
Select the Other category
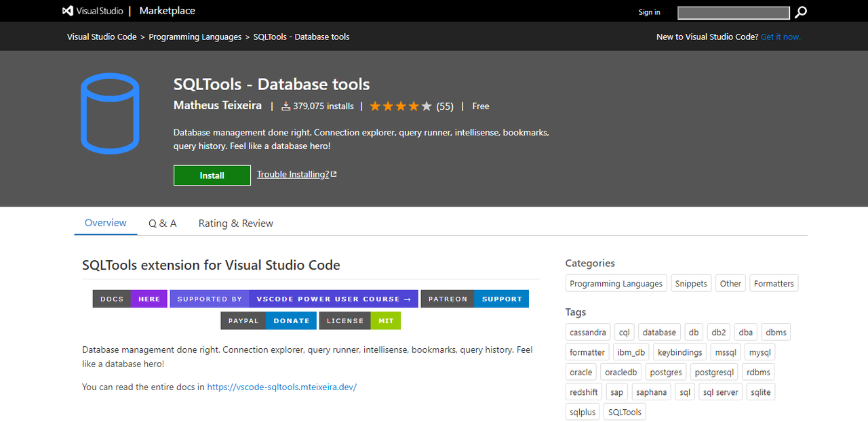tap(730, 284)
